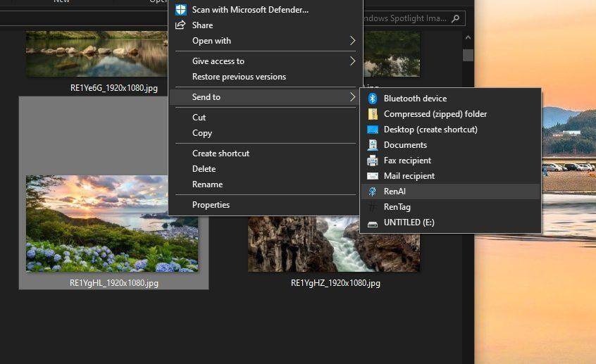This screenshot has height=364, width=596.
Task: Click the RenTag hash icon
Action: click(373, 207)
